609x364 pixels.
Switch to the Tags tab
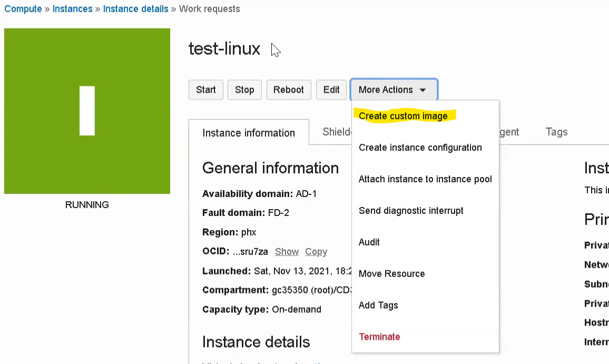556,132
